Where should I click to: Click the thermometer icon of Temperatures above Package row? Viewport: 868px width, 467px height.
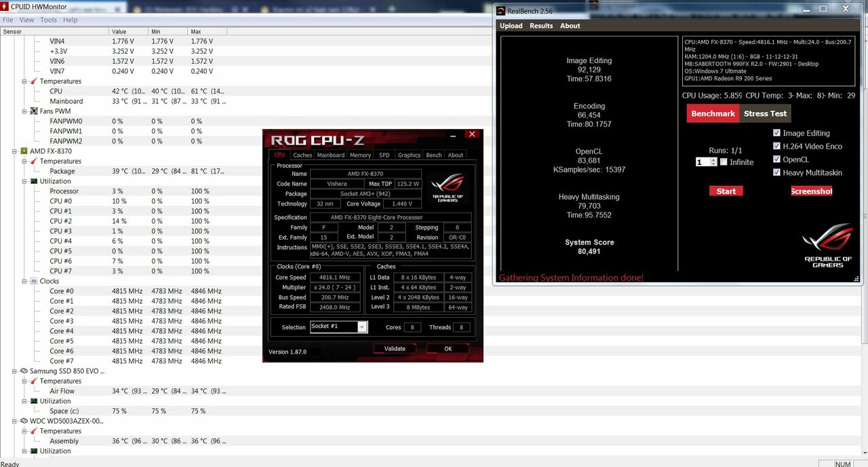[34, 162]
